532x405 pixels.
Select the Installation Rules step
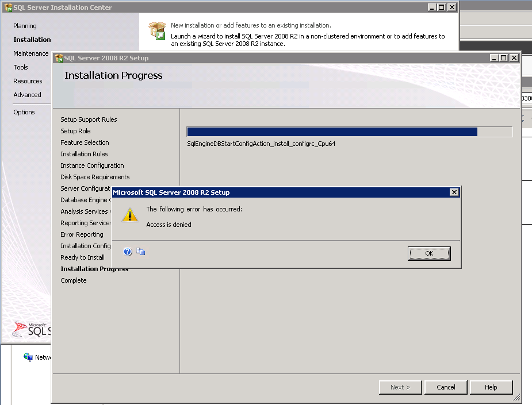point(84,154)
